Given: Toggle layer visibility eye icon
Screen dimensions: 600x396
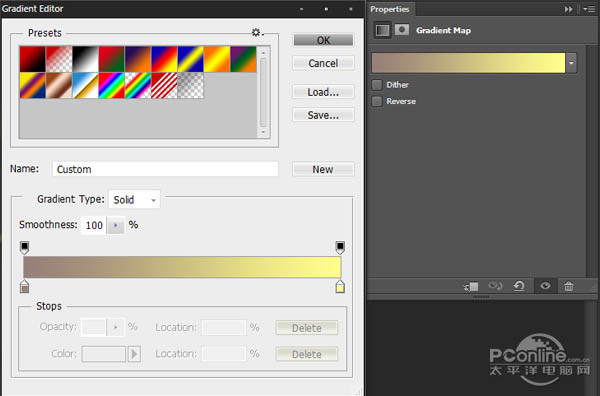Looking at the screenshot, I should (x=545, y=286).
